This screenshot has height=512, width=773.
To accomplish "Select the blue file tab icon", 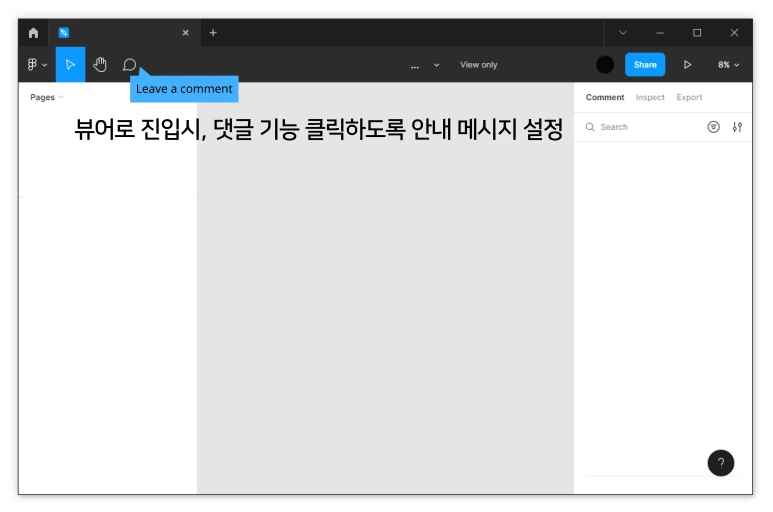I will 64,33.
